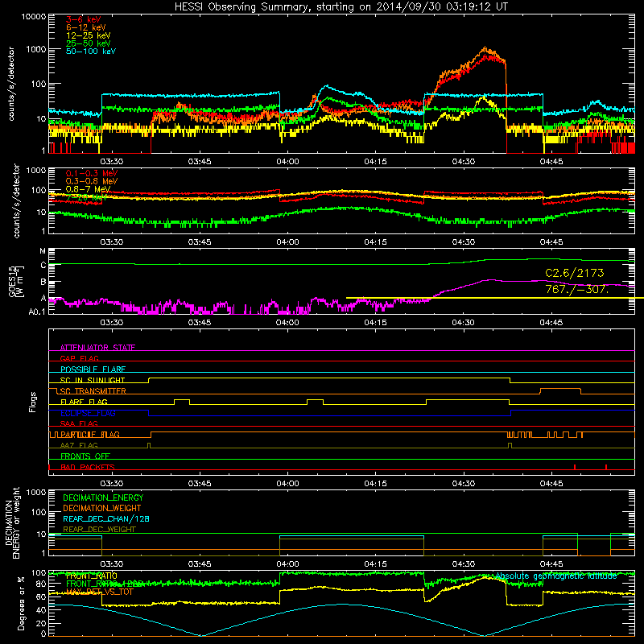Select the AAZ_FLAG label
Screen dimensions: 644x644
pos(79,445)
